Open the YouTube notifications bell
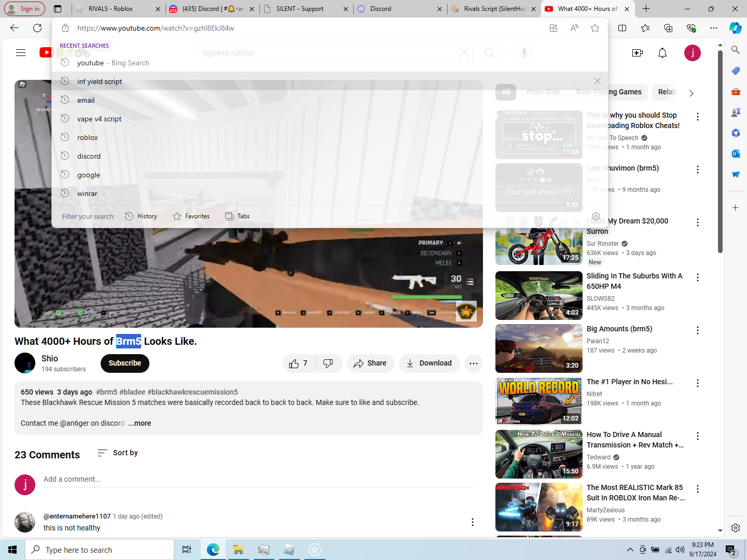This screenshot has height=560, width=747. [662, 53]
